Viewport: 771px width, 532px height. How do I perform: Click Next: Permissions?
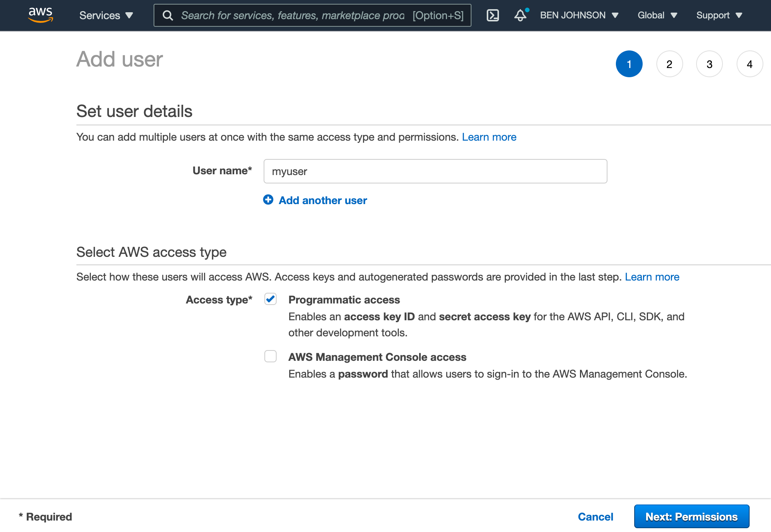point(692,516)
